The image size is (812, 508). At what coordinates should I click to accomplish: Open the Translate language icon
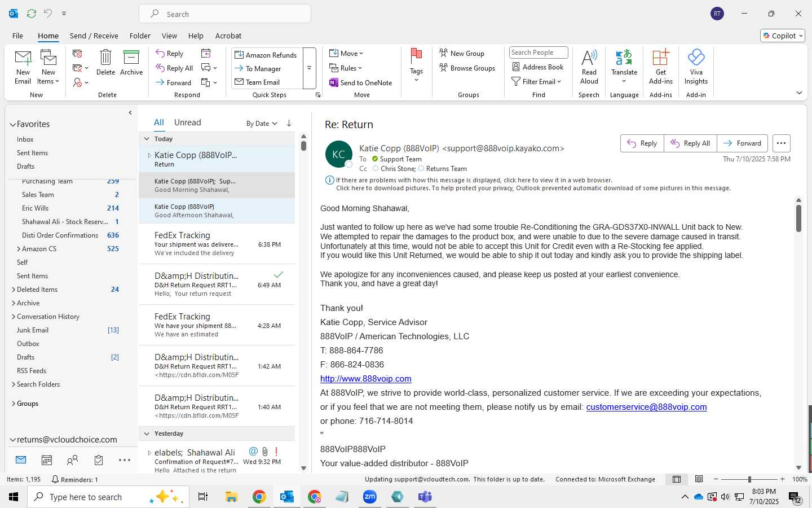coord(624,58)
